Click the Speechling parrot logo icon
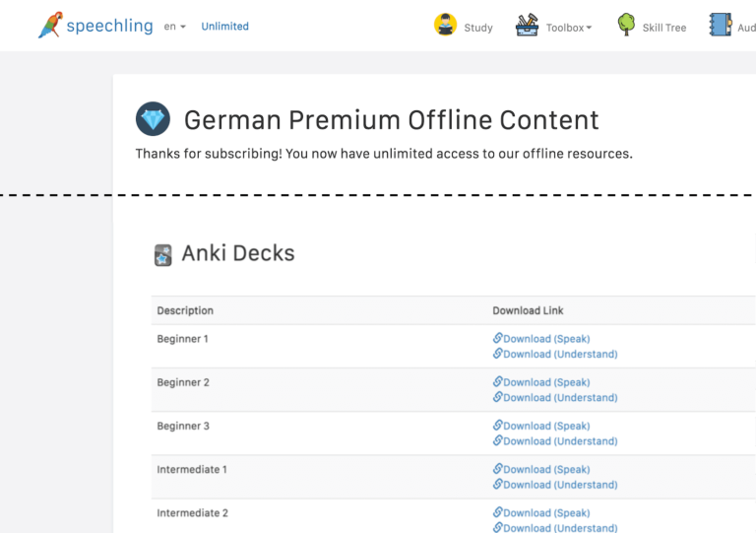 click(49, 26)
